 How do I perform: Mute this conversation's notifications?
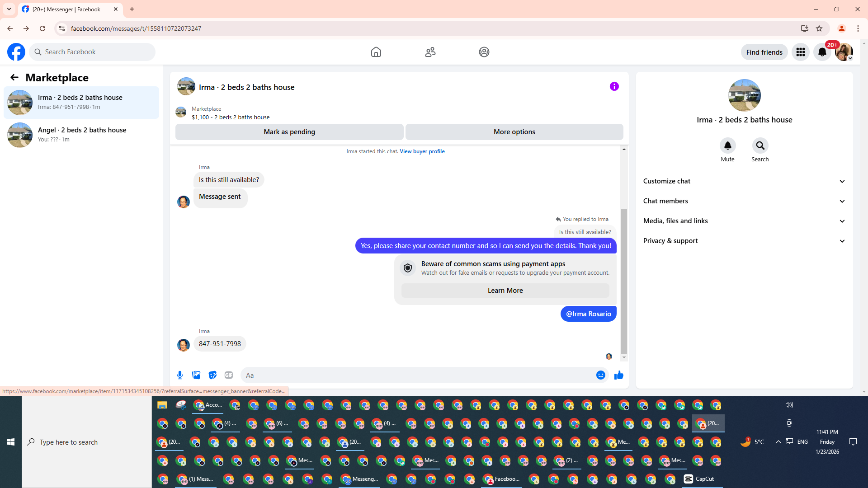point(727,145)
